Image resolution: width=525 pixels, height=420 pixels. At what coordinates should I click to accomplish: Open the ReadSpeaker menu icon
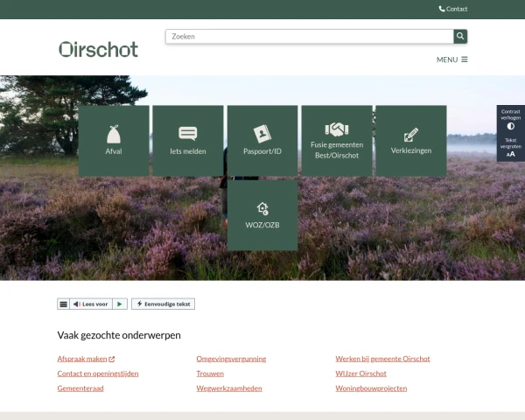click(x=63, y=304)
